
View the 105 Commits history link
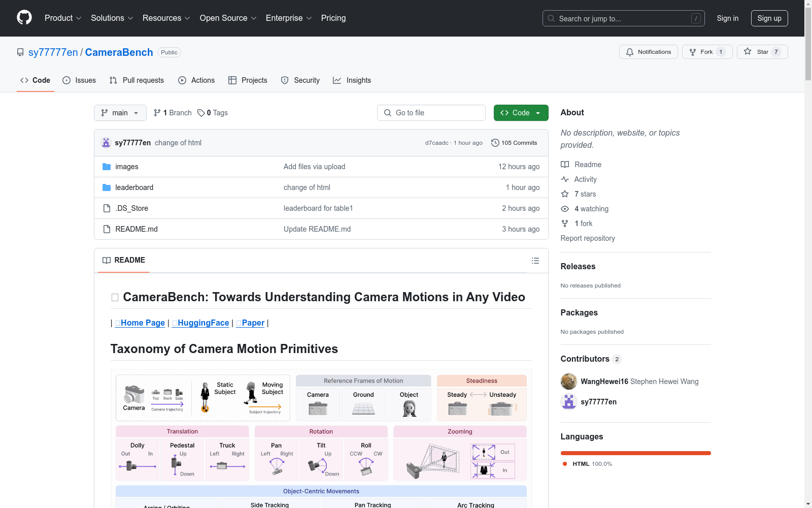tap(514, 143)
